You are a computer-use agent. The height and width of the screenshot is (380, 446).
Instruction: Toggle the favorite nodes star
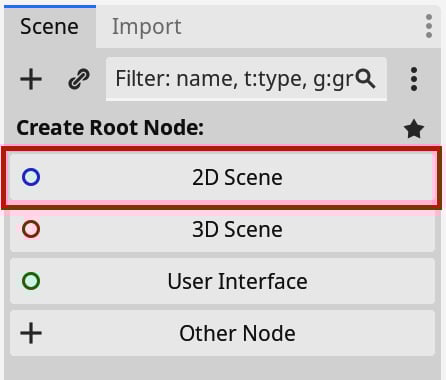tap(414, 129)
